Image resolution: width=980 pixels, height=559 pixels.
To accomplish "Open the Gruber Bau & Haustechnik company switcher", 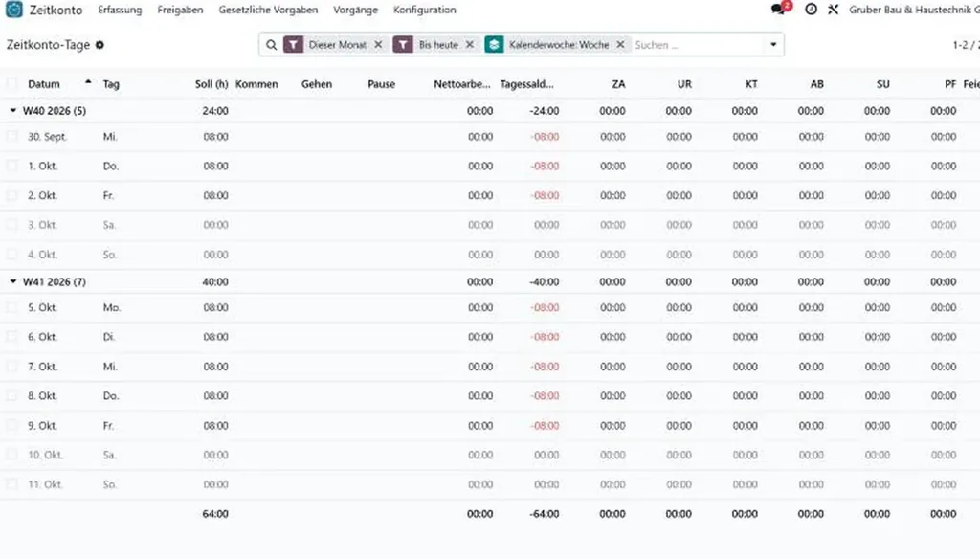I will click(914, 10).
